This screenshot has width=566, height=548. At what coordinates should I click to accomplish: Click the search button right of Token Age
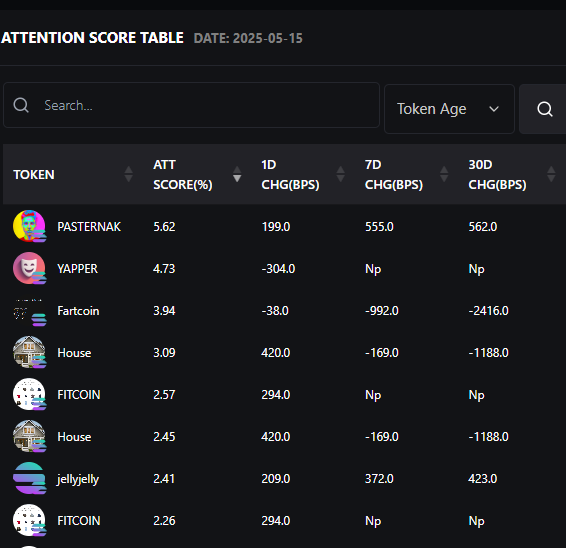click(544, 109)
